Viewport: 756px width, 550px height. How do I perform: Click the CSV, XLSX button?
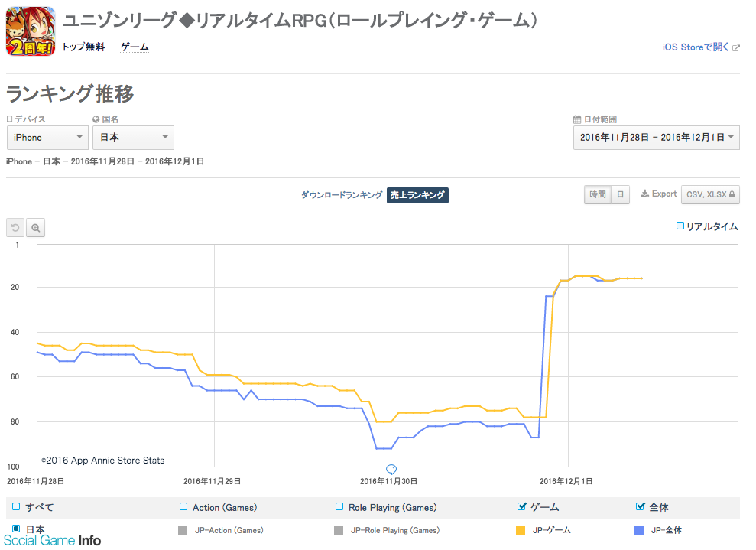(x=711, y=195)
